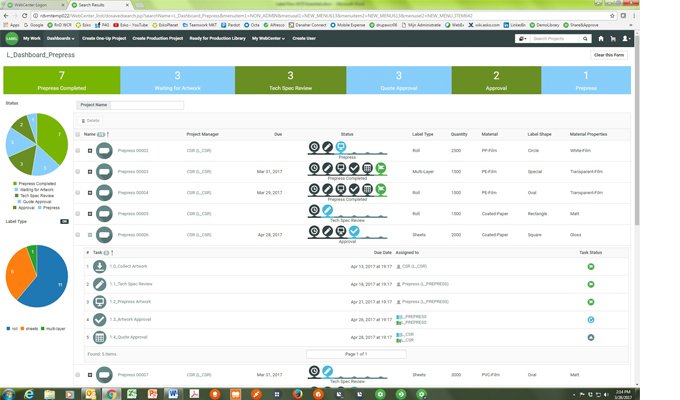Open Internet Explorer from the taskbar
Screen dimensions: 680x400
[x=29, y=394]
